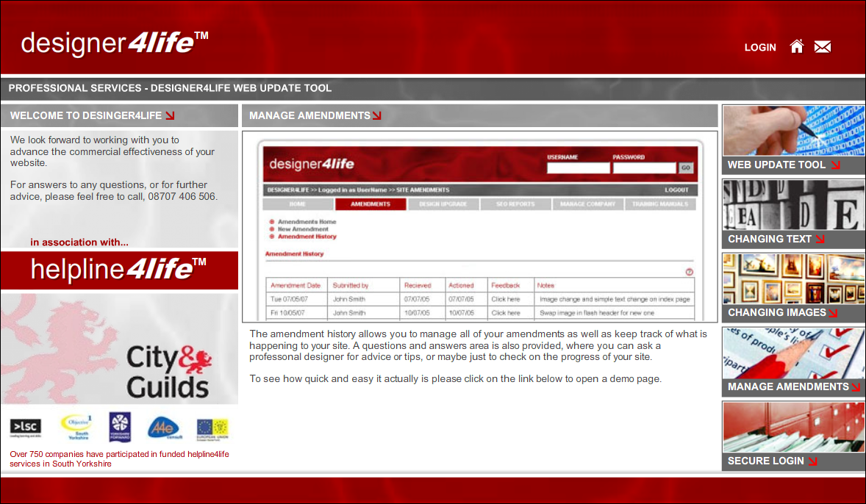Click the picture frames Changing Images thumbnail
866x504 pixels.
[x=794, y=278]
